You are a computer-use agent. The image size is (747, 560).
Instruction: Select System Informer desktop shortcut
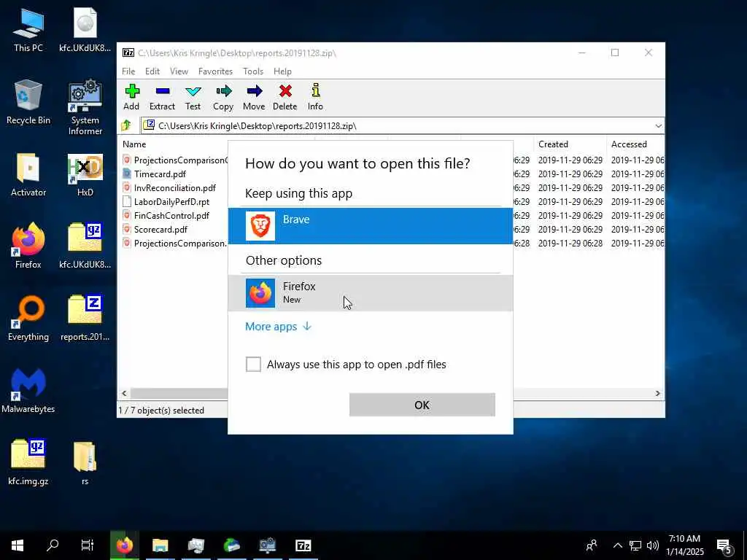85,108
